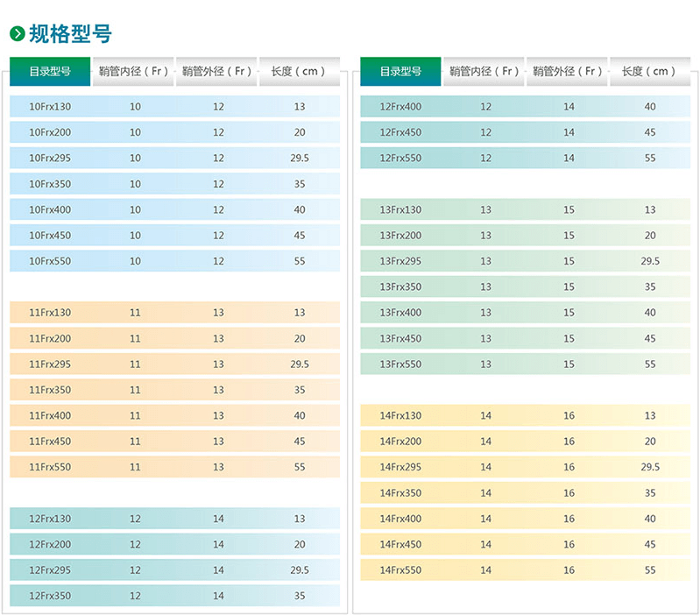Click the 12Frx130 model entry
This screenshot has width=700, height=615.
coord(50,519)
